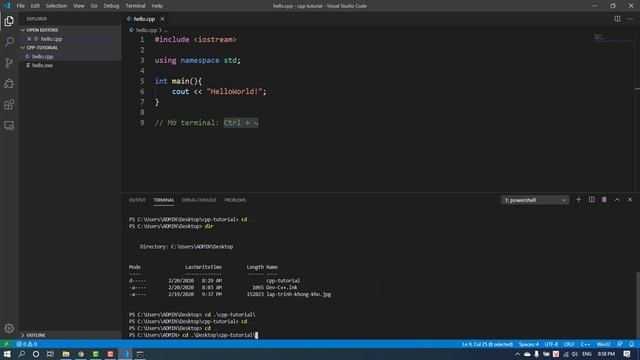The width and height of the screenshot is (640, 360).
Task: Close the hello.cpp editor tab
Action: pyautogui.click(x=162, y=19)
